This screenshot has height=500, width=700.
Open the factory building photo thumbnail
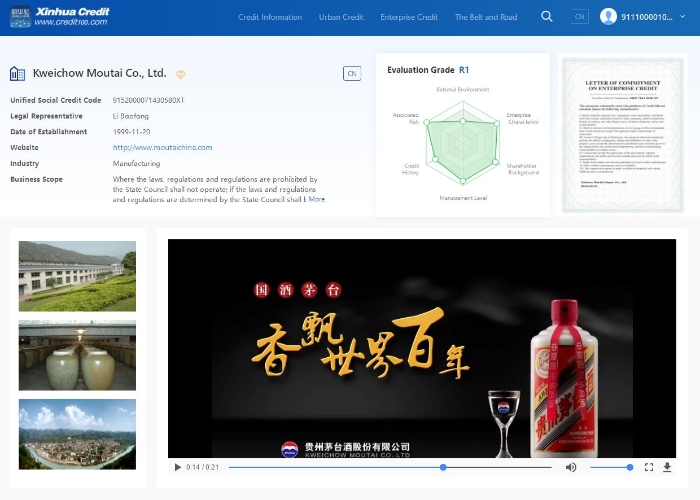(77, 276)
